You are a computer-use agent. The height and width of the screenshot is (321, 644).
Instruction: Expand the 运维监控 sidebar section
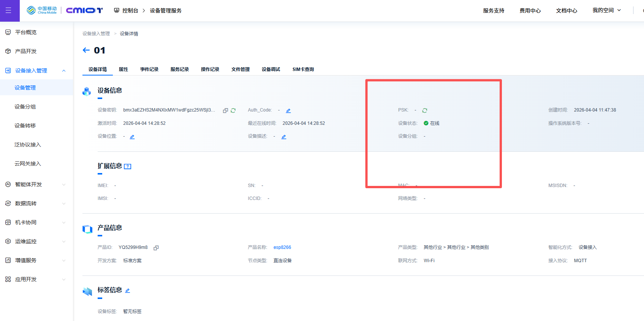(64, 241)
